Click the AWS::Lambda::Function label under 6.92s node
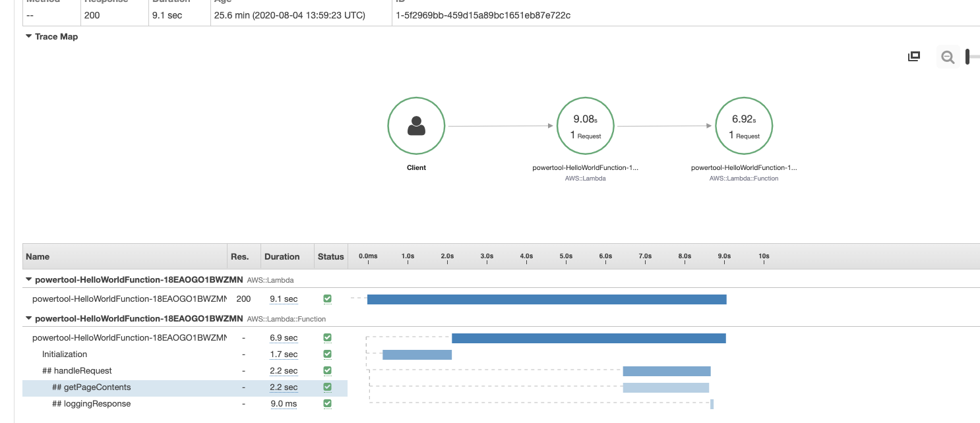Screen dimensions: 980x423 tap(744, 178)
